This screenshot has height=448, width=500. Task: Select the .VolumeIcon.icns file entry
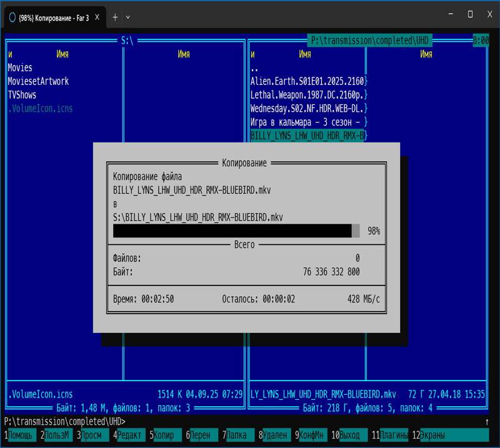[x=40, y=109]
